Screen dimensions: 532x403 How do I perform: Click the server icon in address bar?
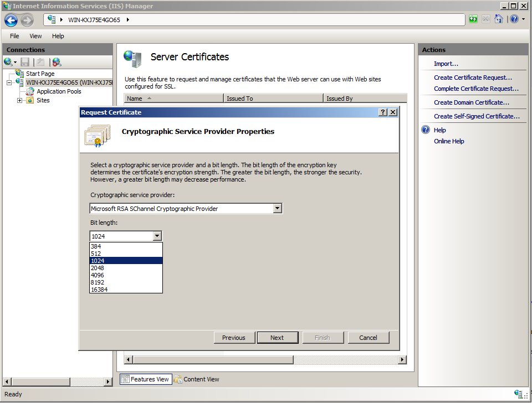(x=52, y=19)
